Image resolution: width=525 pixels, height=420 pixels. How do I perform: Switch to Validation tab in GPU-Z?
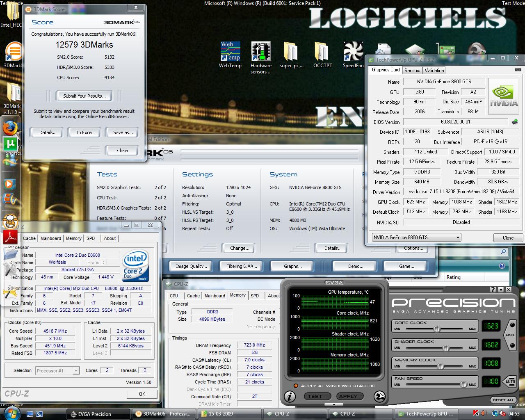point(434,71)
